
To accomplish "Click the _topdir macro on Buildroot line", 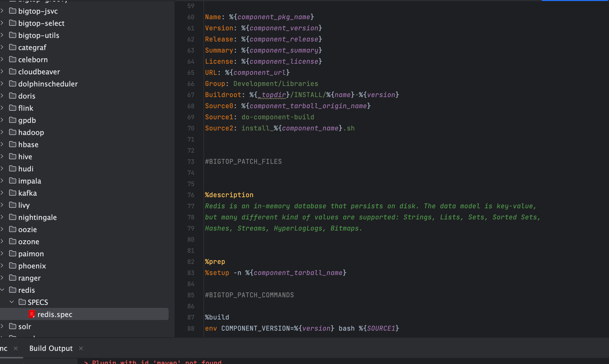I will [x=272, y=95].
